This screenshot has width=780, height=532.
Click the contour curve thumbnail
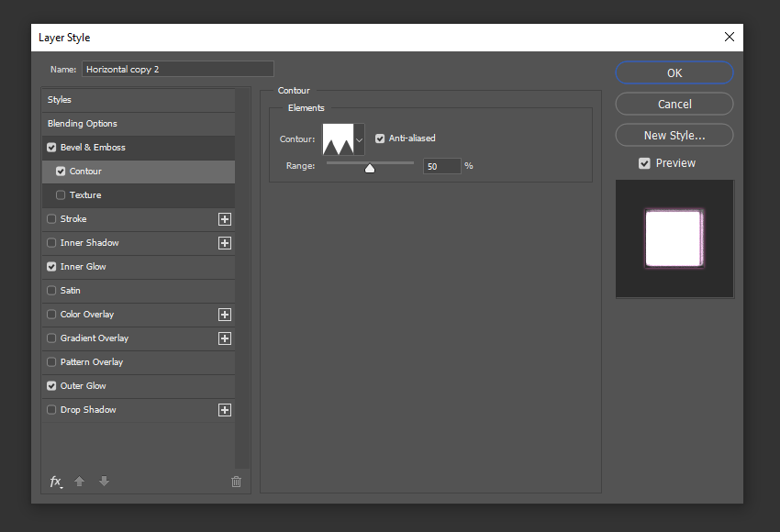tap(339, 139)
